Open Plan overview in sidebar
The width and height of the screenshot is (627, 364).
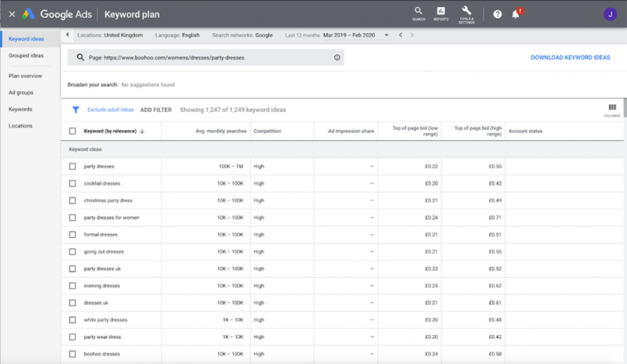[25, 76]
